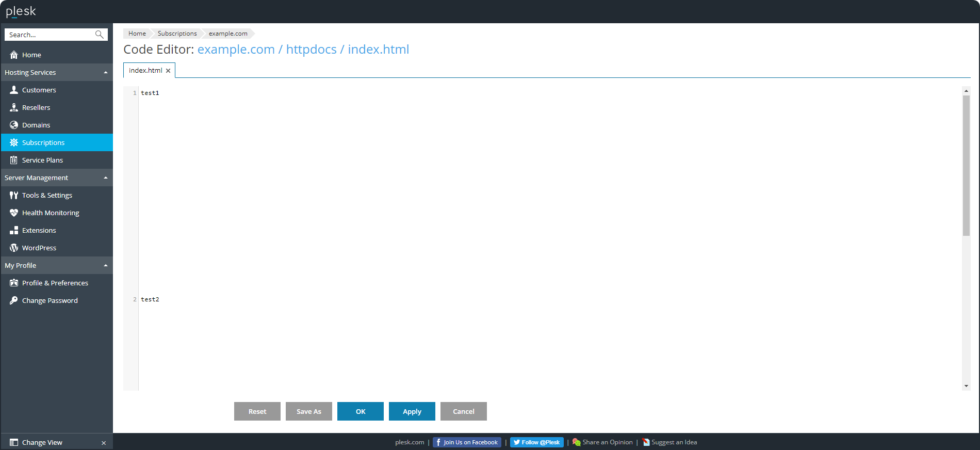Click the Health Monitoring heart icon

point(14,213)
